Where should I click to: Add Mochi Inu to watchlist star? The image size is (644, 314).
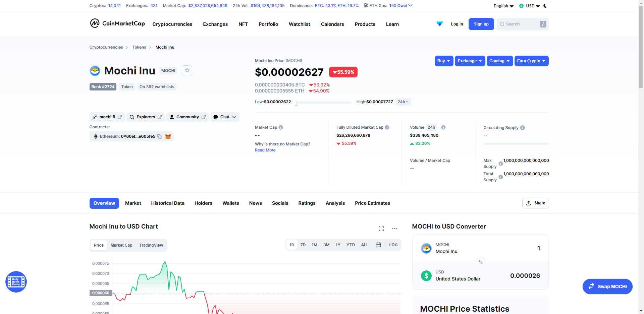[x=187, y=70]
